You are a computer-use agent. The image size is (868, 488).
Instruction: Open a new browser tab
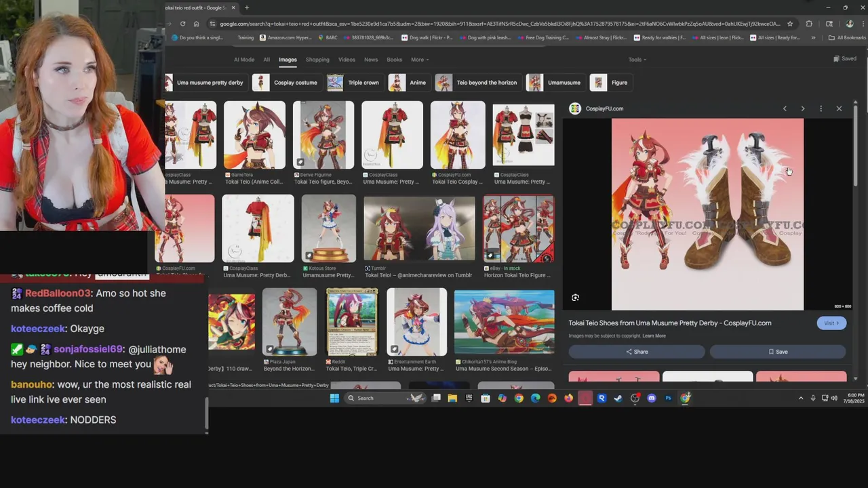pyautogui.click(x=247, y=7)
